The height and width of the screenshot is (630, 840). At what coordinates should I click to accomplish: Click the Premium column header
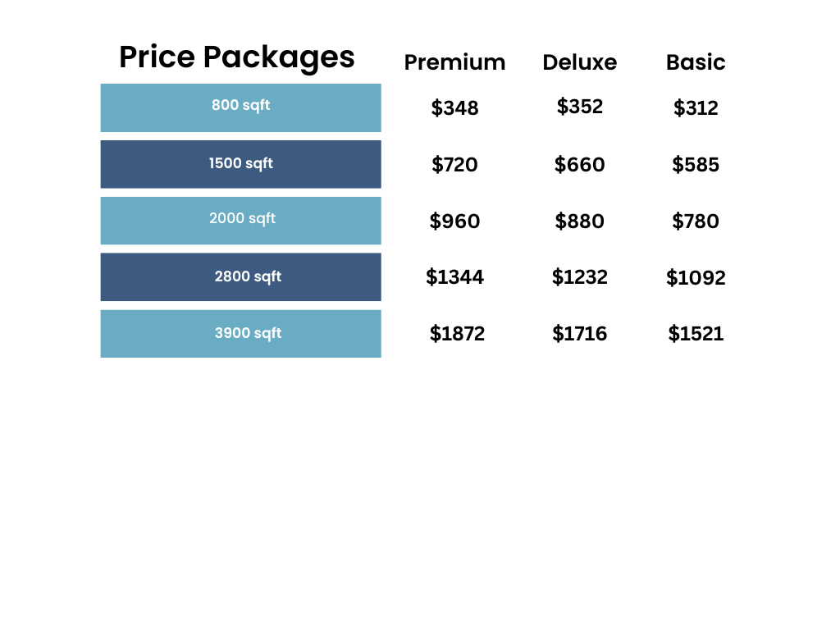click(454, 62)
